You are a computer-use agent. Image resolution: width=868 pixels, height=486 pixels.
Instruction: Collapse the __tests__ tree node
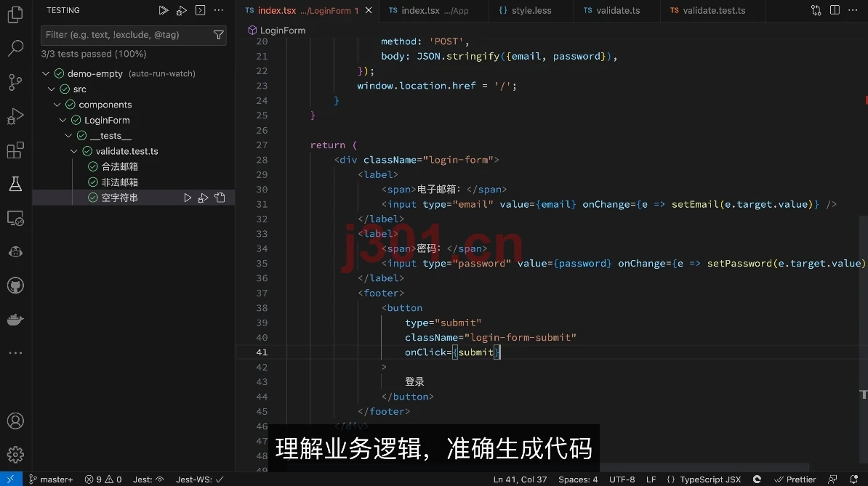pos(68,135)
